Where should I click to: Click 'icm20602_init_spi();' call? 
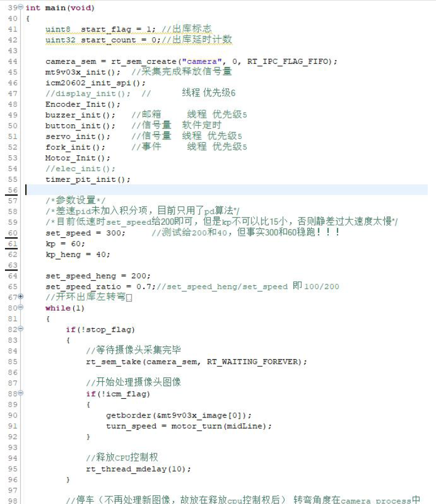[x=95, y=83]
